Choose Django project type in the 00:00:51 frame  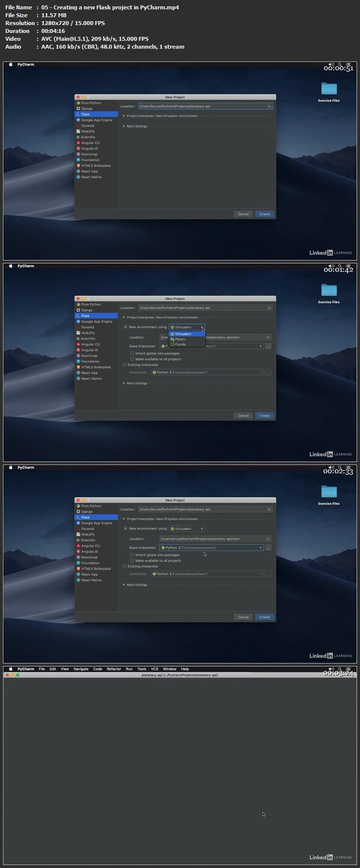87,109
